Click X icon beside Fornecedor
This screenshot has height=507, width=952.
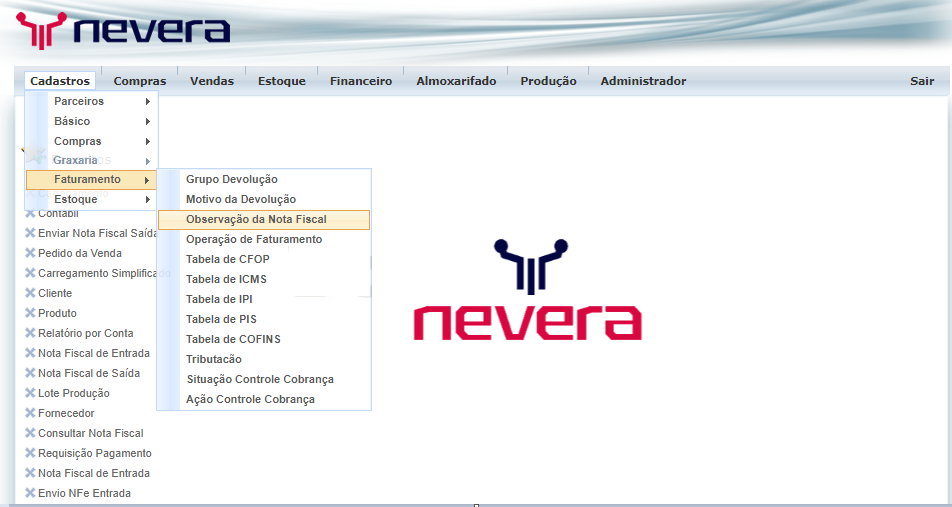coord(30,413)
